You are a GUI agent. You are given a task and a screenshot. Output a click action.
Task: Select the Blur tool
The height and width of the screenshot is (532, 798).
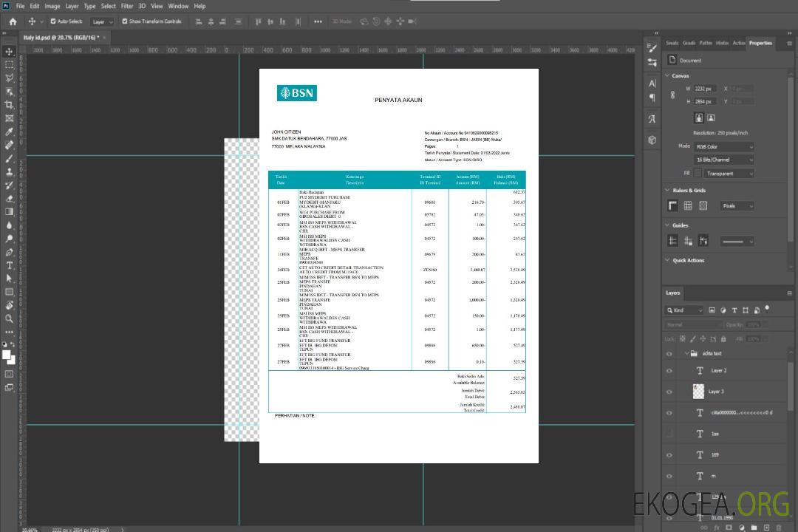[x=9, y=225]
